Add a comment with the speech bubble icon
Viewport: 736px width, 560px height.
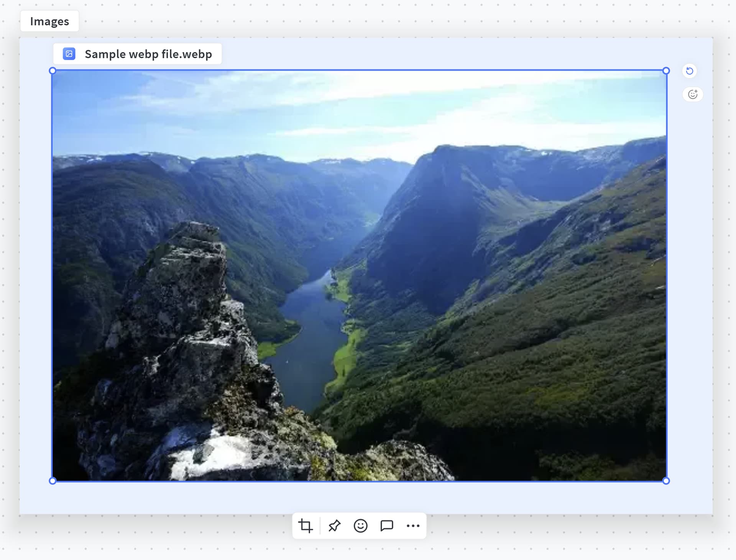coord(386,526)
